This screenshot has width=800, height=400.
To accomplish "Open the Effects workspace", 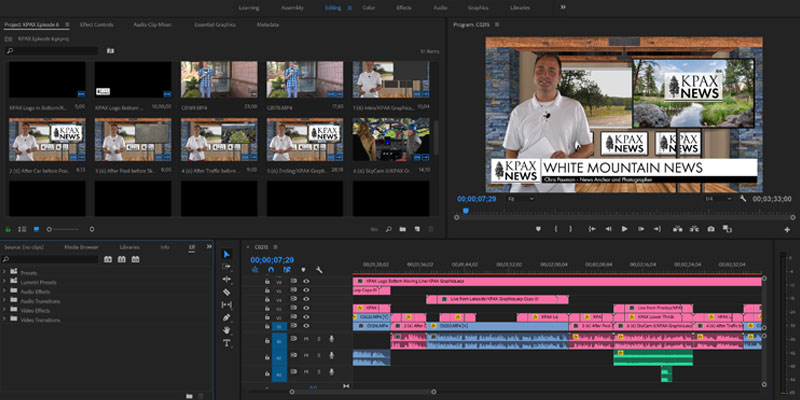I will tap(404, 8).
